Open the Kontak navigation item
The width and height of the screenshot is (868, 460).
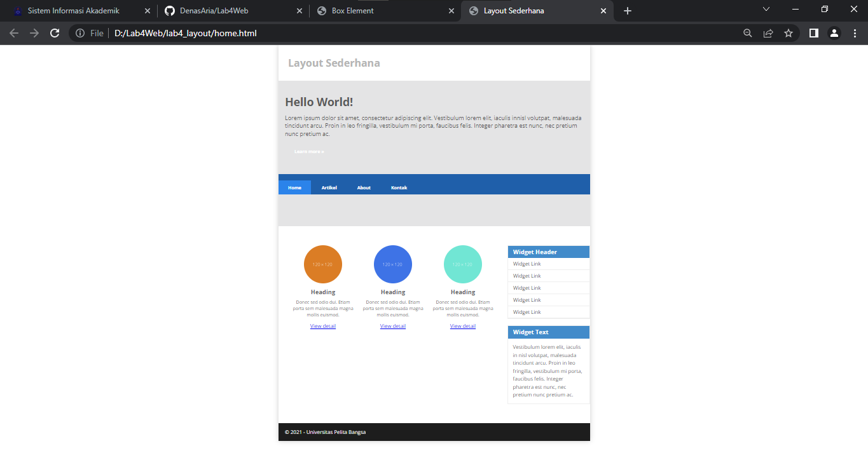[x=399, y=187]
